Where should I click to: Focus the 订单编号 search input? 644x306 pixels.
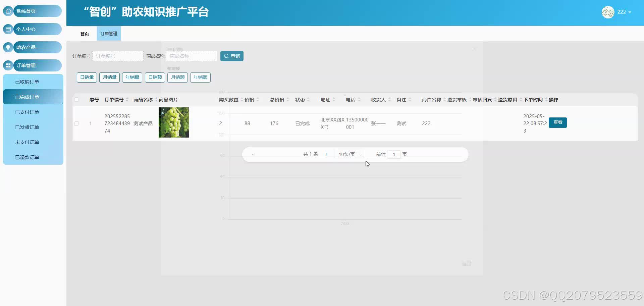(x=118, y=56)
